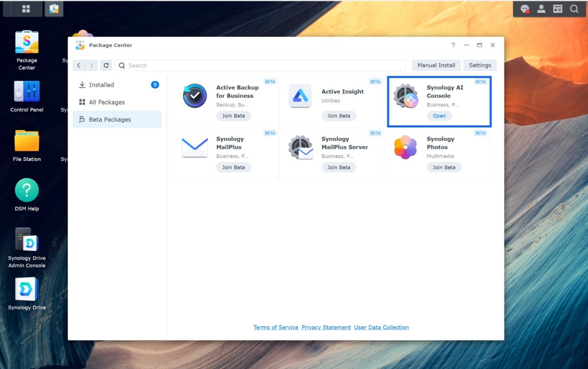
Task: Click the search magnifier in the system tray
Action: coord(574,8)
